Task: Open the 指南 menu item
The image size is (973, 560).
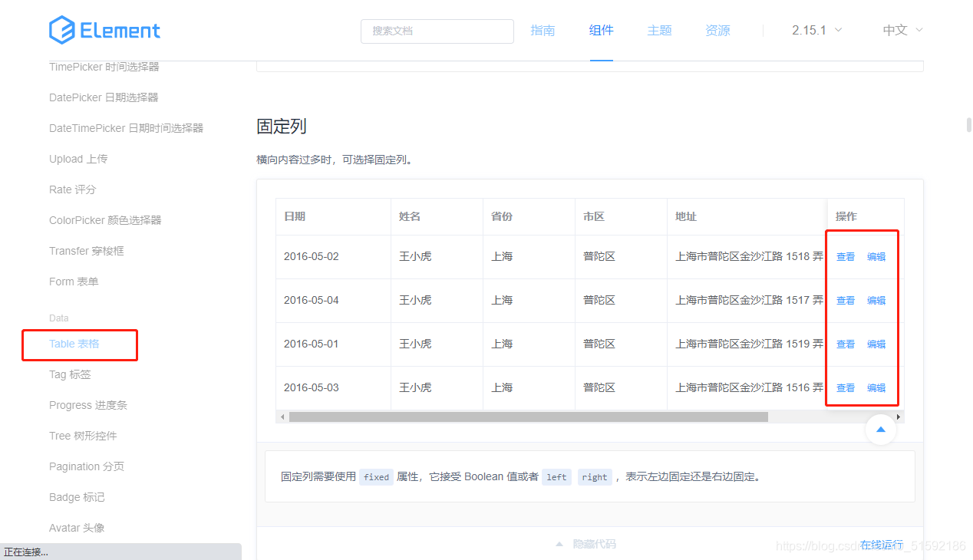Action: click(x=543, y=30)
